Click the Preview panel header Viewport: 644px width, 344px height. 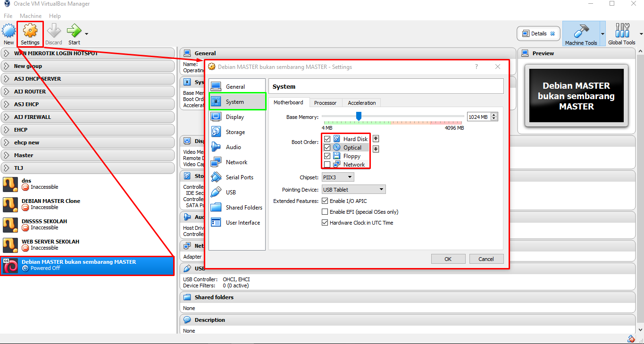tap(577, 53)
